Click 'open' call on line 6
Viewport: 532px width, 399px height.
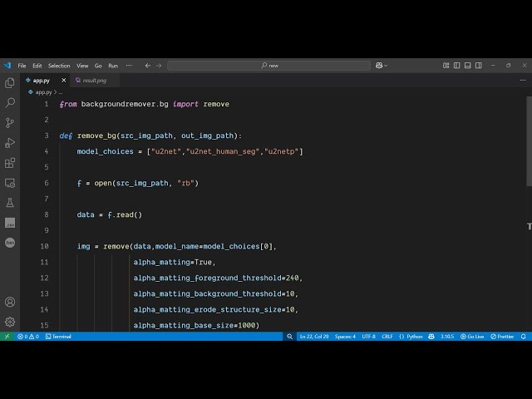click(x=103, y=183)
